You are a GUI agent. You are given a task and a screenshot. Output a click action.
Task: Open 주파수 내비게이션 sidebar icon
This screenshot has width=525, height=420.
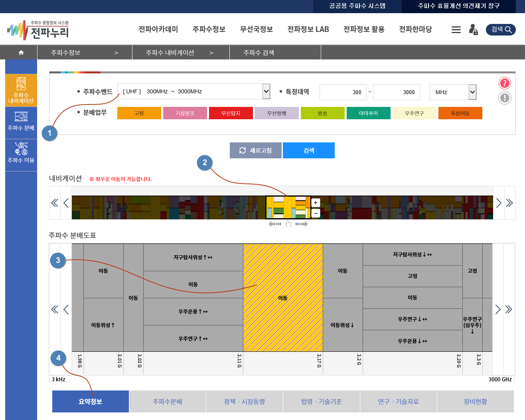21,90
